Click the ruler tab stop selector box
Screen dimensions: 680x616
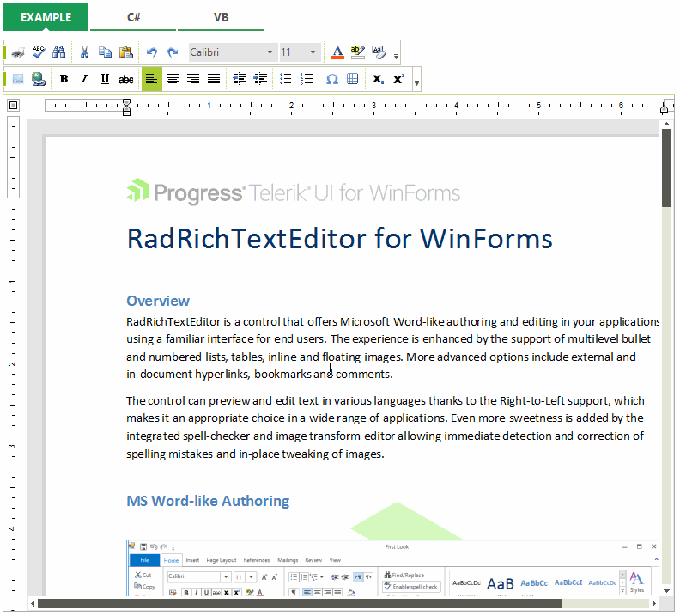pos(14,106)
